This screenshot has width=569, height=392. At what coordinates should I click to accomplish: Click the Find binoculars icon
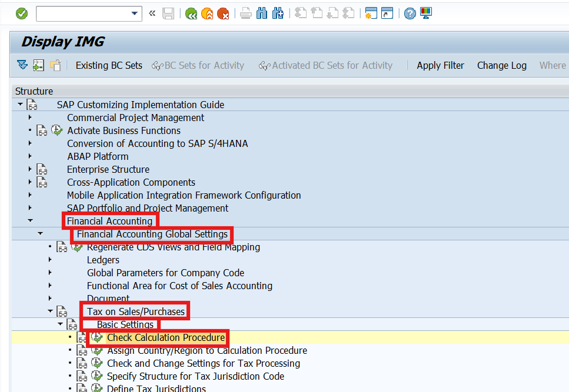tap(261, 13)
